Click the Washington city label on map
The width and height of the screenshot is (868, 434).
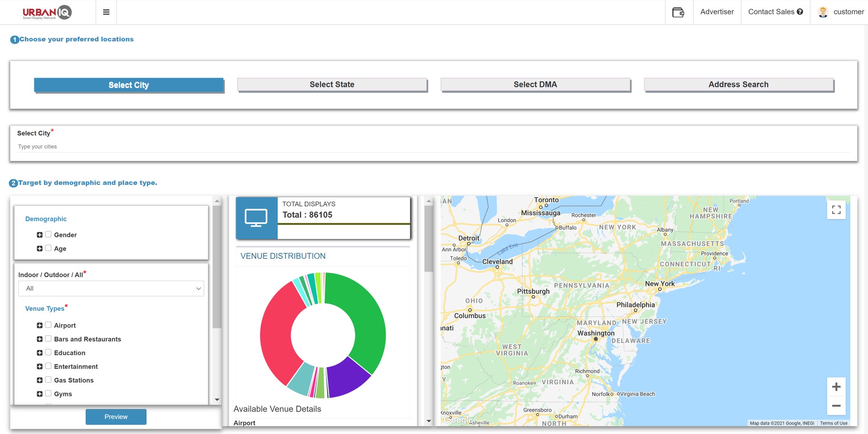coord(596,333)
